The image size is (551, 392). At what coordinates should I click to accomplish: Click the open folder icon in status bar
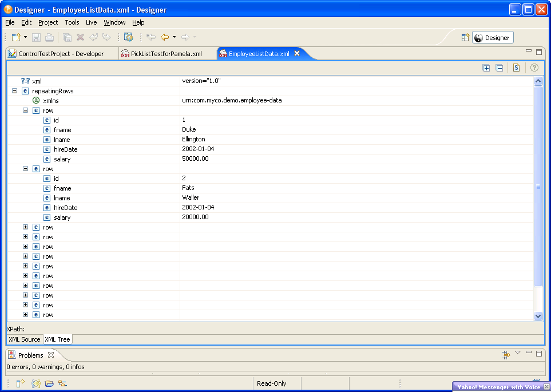[49, 383]
